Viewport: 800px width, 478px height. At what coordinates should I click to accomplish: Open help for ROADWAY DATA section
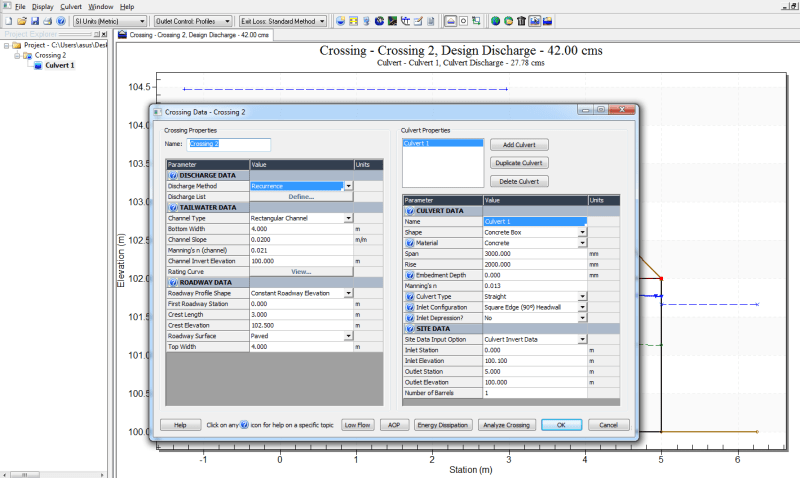173,283
